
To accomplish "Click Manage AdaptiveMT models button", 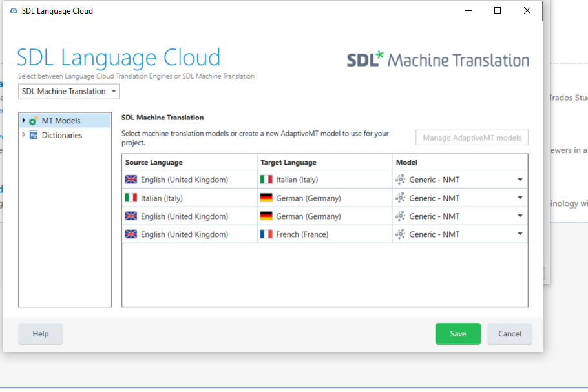I will pos(472,138).
